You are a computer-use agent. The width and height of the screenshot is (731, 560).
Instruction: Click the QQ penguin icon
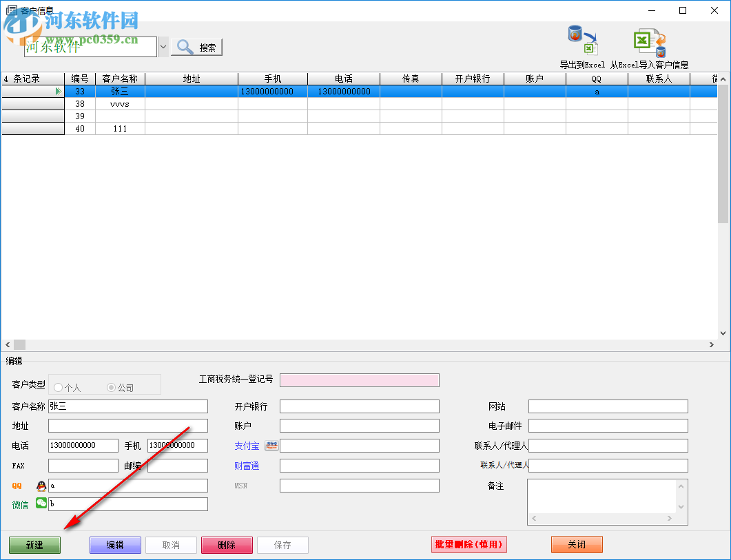click(x=41, y=486)
